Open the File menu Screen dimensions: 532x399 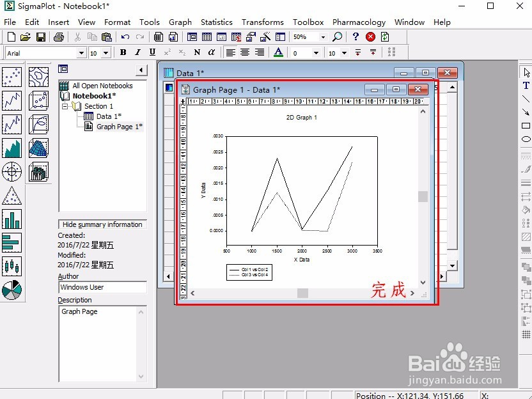point(10,22)
